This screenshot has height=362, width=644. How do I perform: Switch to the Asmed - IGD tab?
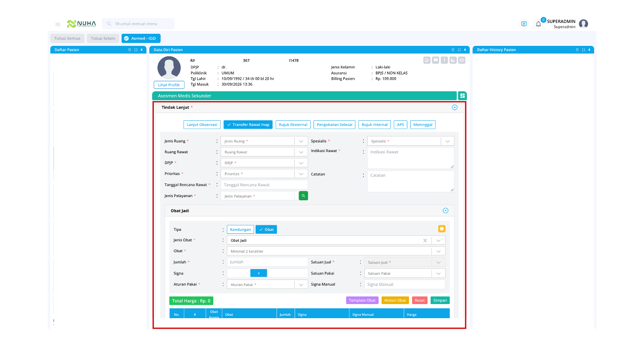click(141, 39)
